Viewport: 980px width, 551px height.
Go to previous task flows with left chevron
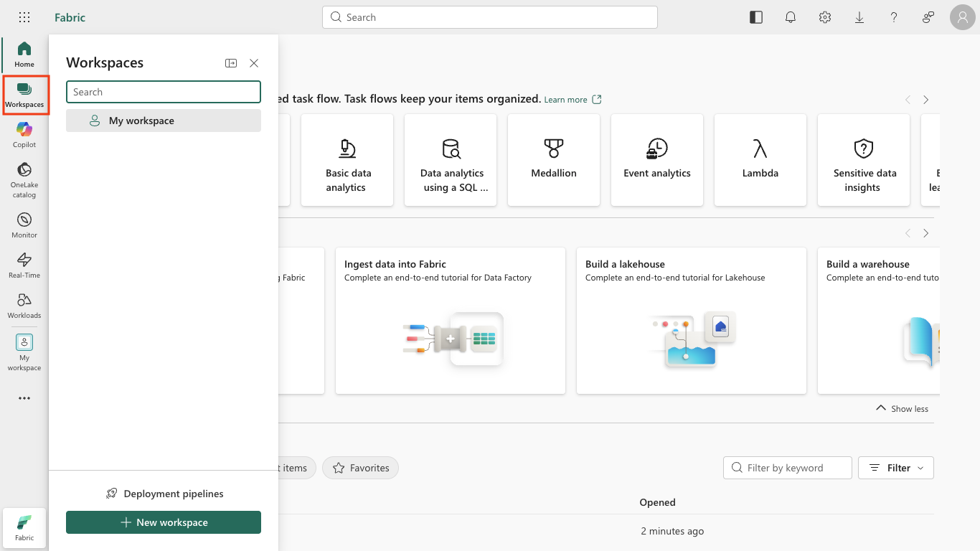pos(908,100)
